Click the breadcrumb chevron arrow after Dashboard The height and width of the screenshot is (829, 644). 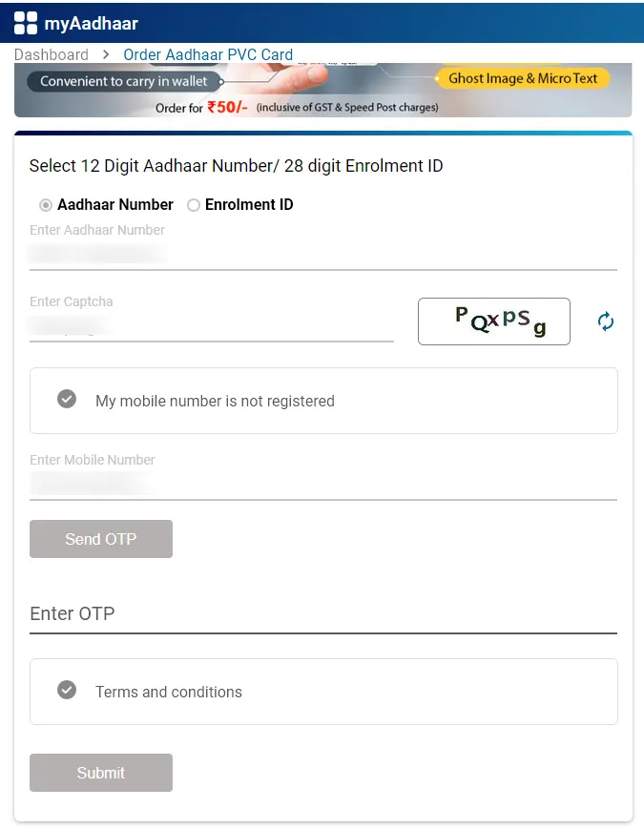tap(106, 54)
